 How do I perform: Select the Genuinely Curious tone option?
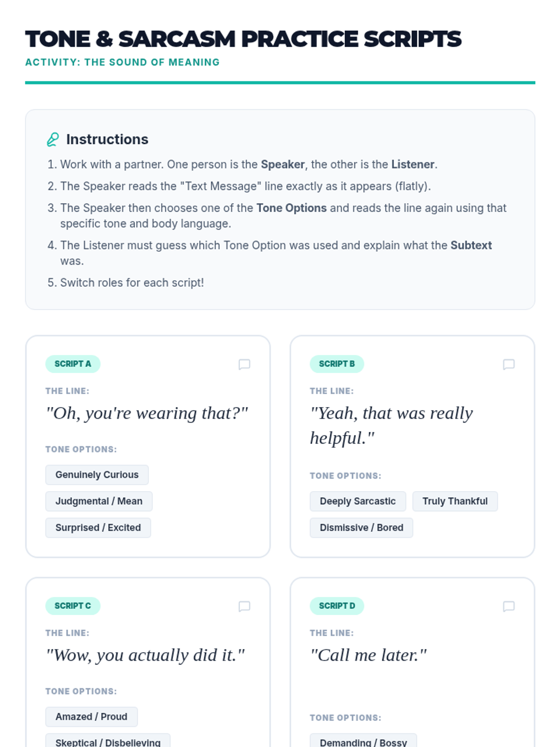97,475
